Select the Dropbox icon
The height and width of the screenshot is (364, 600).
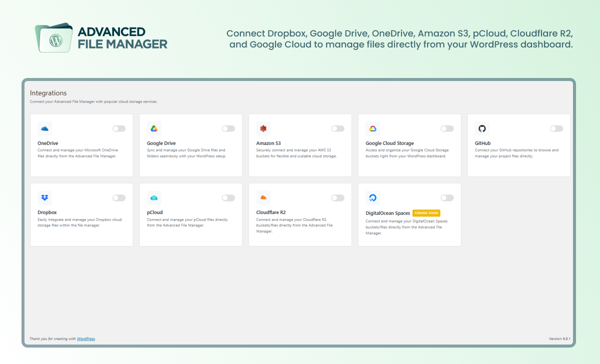click(45, 197)
